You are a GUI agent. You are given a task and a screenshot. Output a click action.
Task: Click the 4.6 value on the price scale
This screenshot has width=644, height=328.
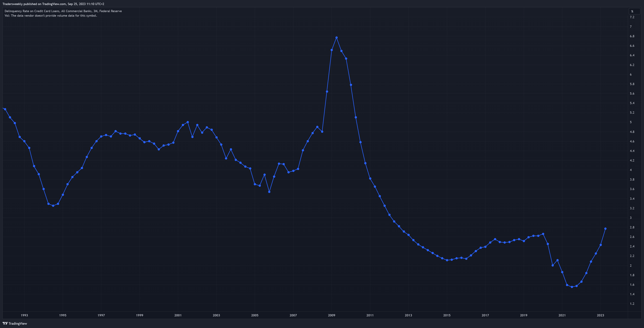632,141
